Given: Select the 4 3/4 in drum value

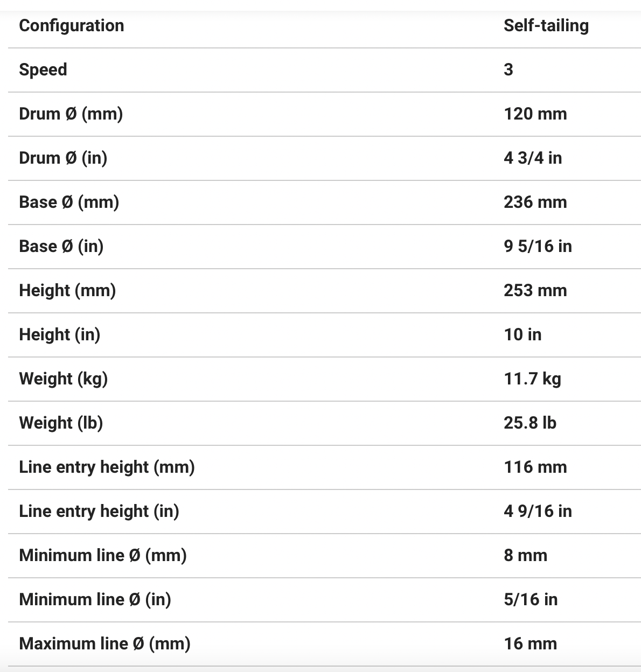Looking at the screenshot, I should pyautogui.click(x=532, y=158).
